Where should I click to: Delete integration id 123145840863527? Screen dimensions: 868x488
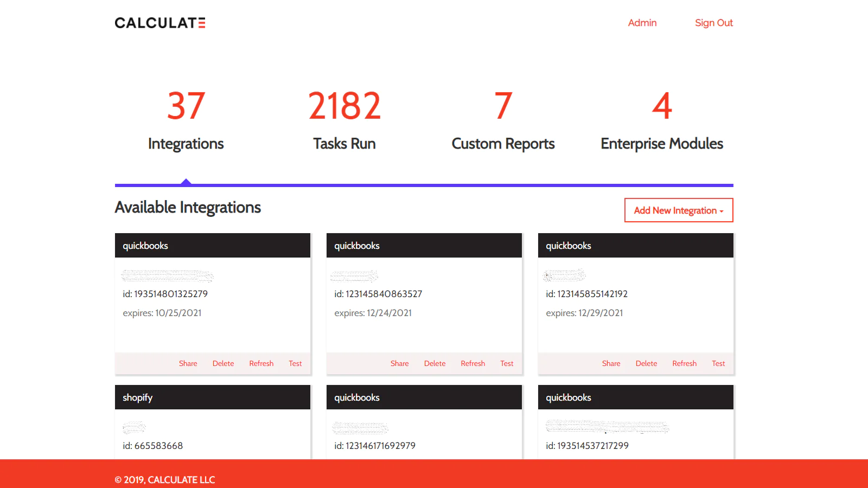[435, 363]
